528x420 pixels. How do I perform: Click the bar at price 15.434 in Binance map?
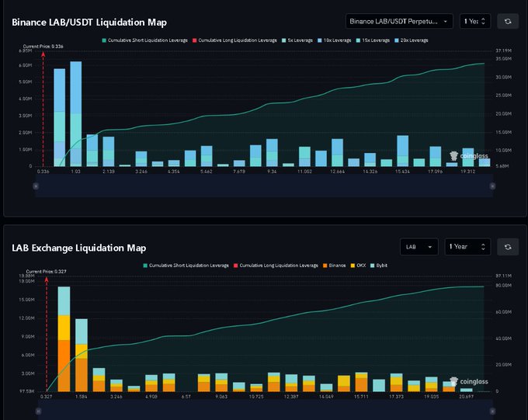(403, 151)
